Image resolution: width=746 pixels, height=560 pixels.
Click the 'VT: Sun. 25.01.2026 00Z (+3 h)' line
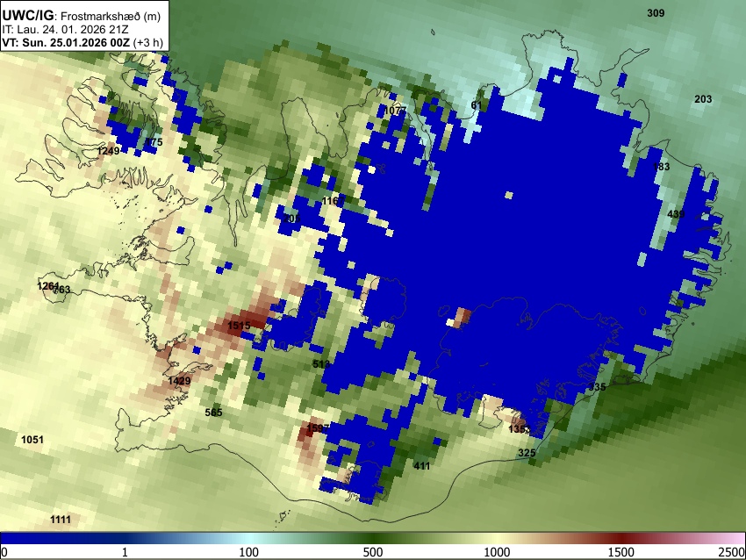(82, 42)
